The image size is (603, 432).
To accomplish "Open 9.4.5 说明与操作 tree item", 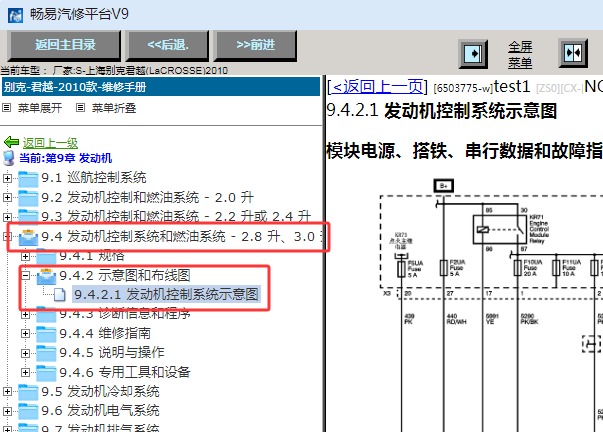I will 112,352.
